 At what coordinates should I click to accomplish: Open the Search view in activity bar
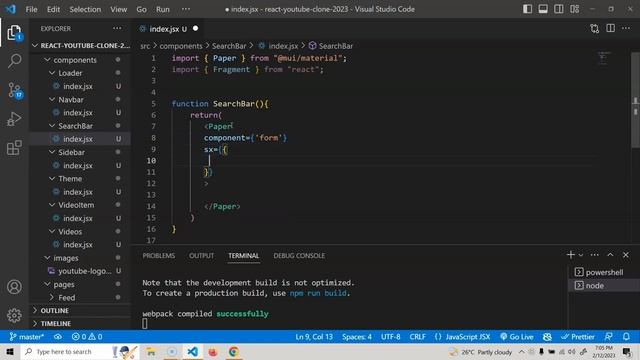tap(14, 61)
